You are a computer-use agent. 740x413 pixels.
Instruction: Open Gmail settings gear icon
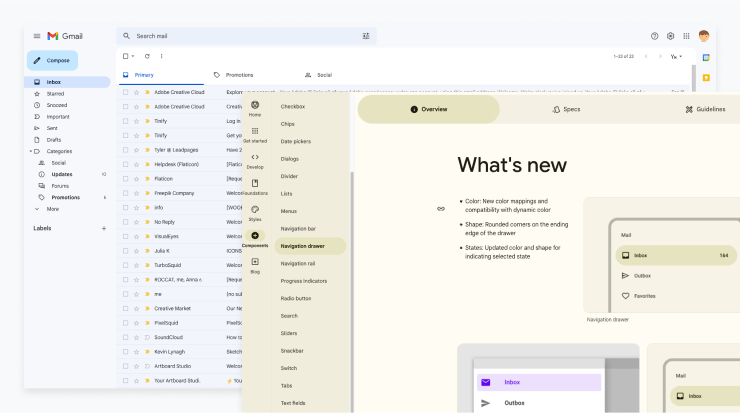pos(670,36)
